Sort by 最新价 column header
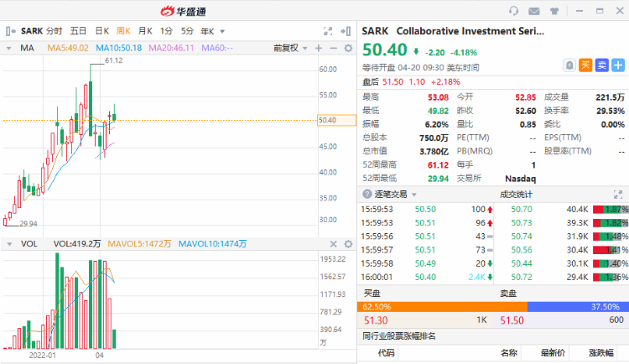 pos(553,353)
